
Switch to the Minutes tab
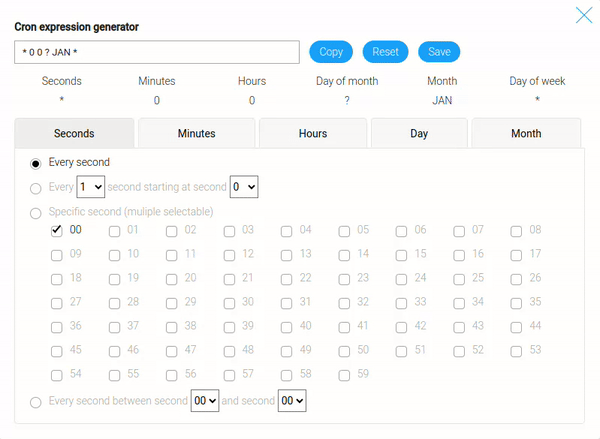pyautogui.click(x=196, y=133)
